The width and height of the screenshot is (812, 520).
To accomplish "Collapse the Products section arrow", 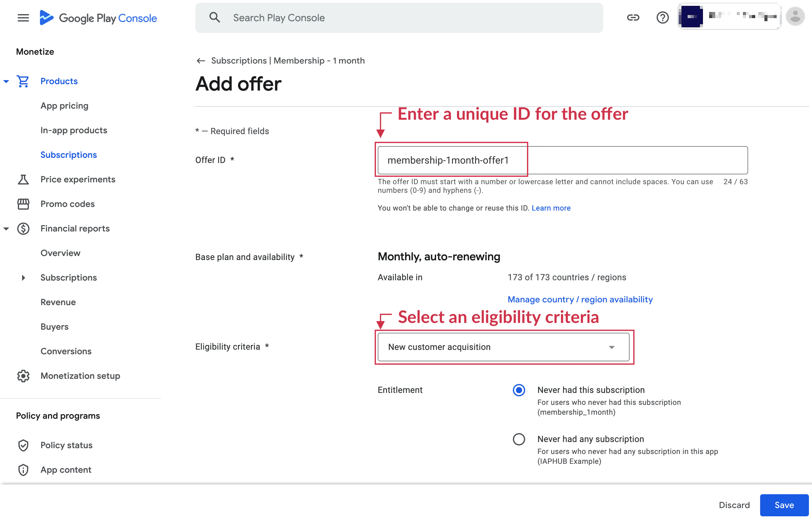I will [x=6, y=81].
